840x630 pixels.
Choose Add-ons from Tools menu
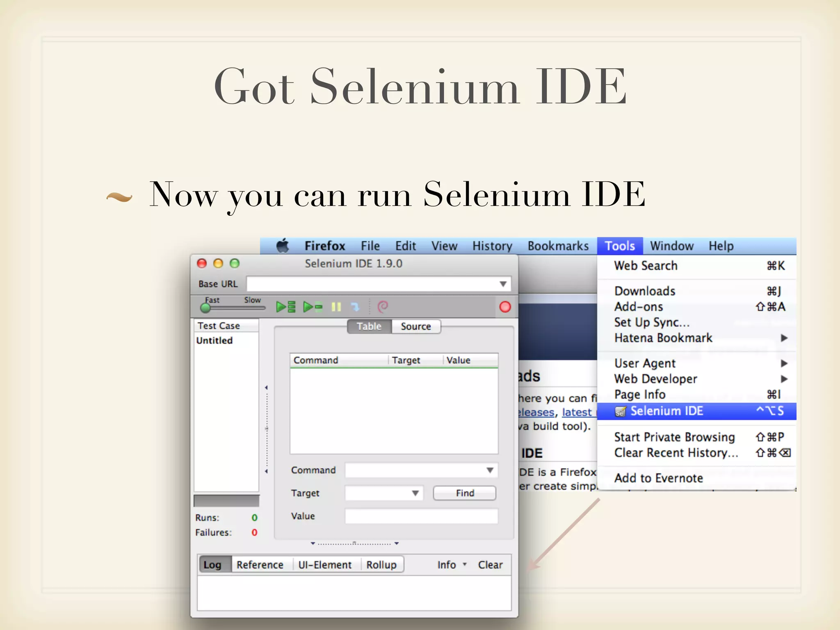pyautogui.click(x=697, y=307)
